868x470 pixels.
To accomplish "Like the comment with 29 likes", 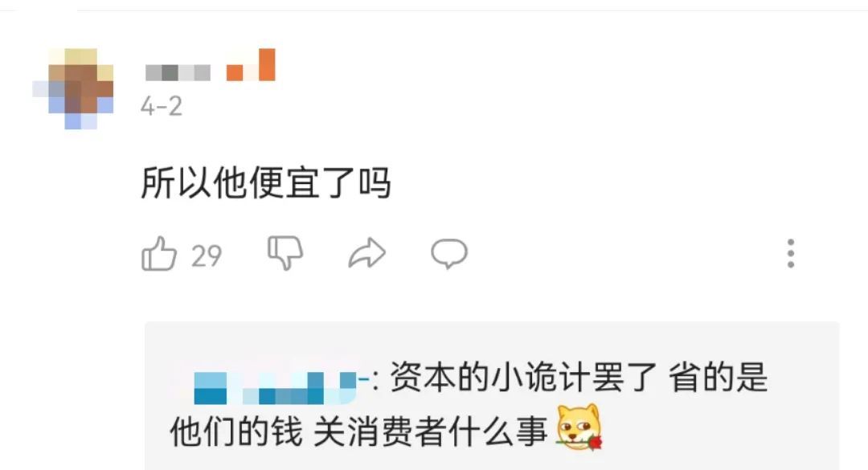I will point(159,254).
